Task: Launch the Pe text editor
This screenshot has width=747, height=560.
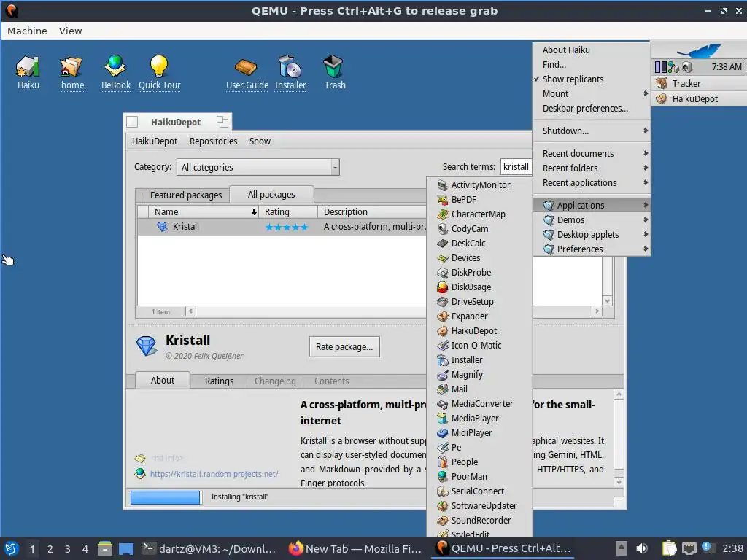Action: point(479,447)
